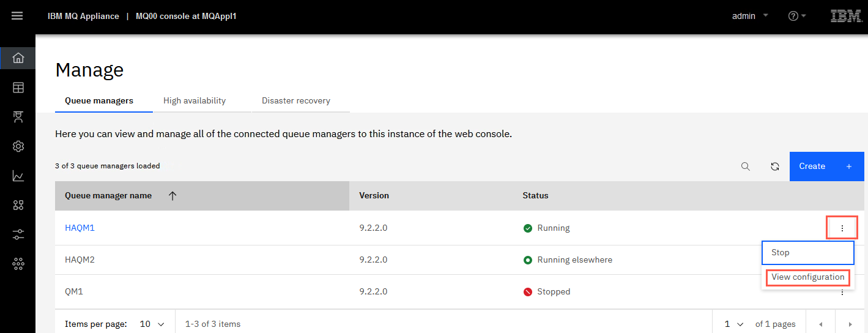
Task: Open the slider controls sidebar icon
Action: (18, 234)
